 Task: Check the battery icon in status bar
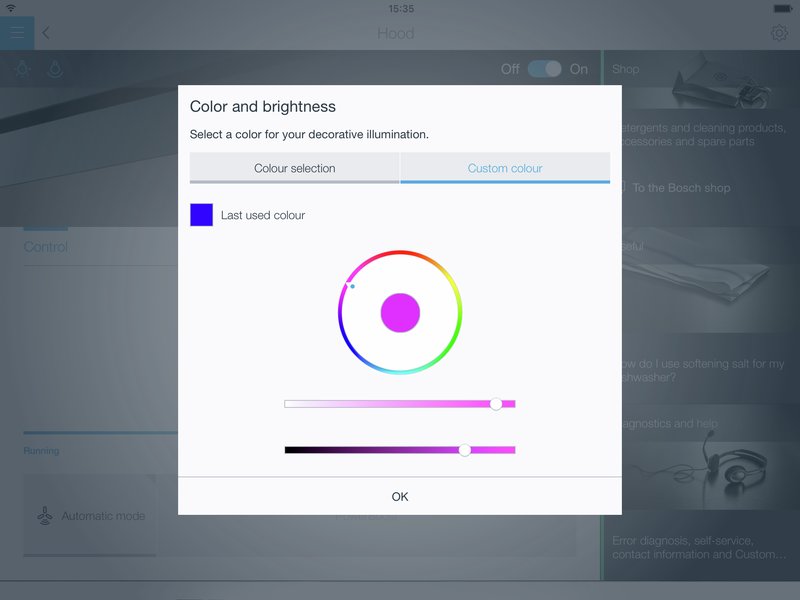(x=781, y=8)
